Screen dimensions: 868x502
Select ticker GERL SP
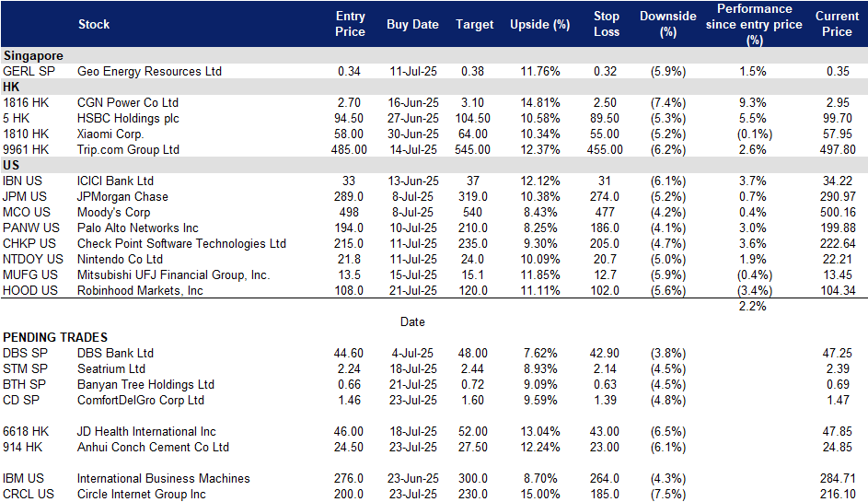(x=29, y=72)
